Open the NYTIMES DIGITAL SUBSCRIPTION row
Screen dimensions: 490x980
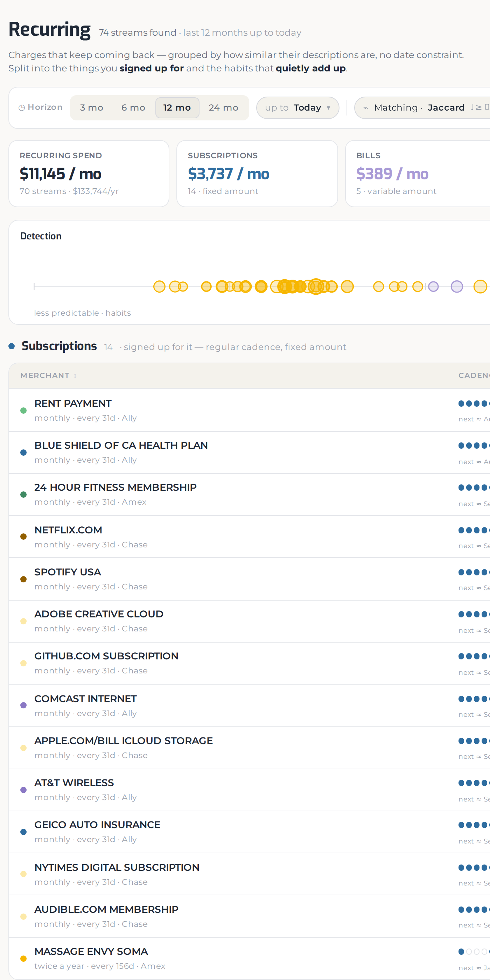pyautogui.click(x=249, y=874)
